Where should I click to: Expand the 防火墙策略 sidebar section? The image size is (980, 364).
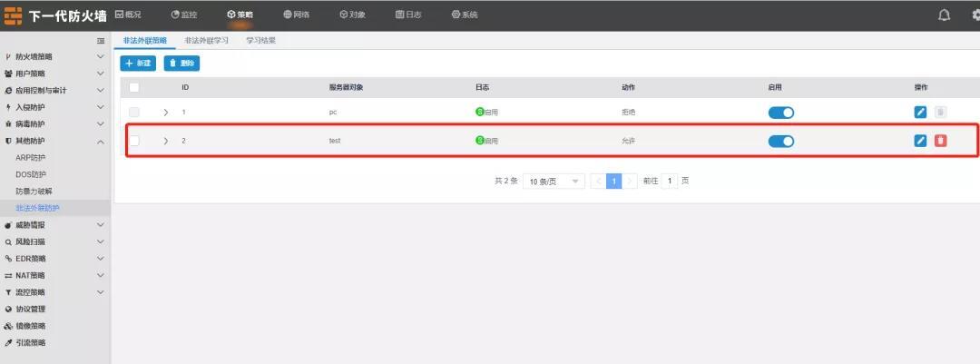(54, 56)
